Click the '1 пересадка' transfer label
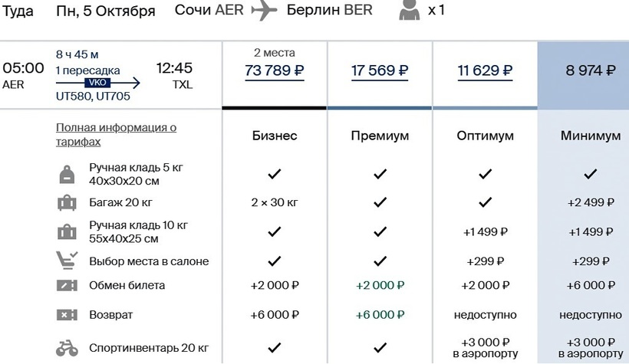Viewport: 629px width, 364px height. click(87, 70)
